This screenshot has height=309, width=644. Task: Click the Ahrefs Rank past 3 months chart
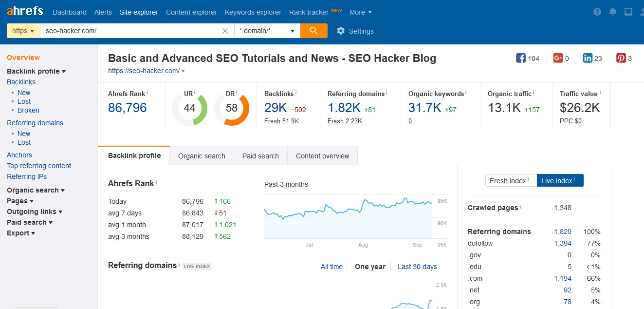point(348,216)
